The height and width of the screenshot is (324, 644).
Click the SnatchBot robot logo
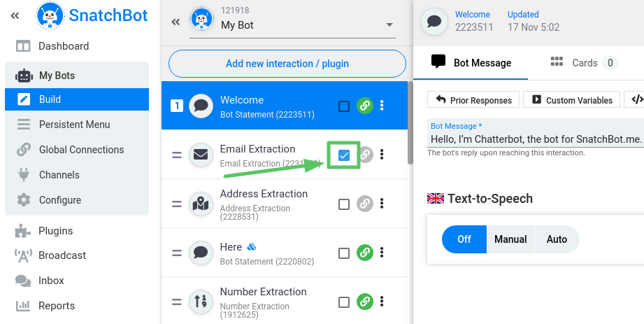[50, 15]
